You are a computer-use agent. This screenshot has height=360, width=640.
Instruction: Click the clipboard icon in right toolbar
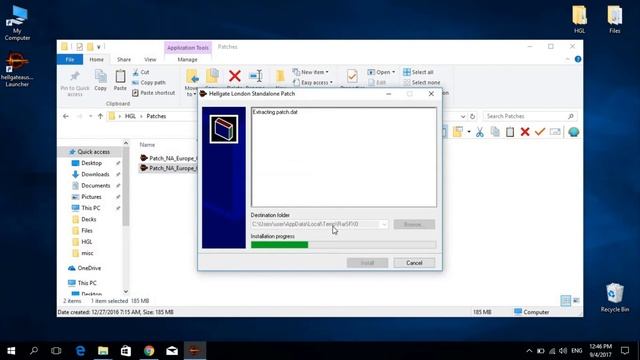point(510,132)
